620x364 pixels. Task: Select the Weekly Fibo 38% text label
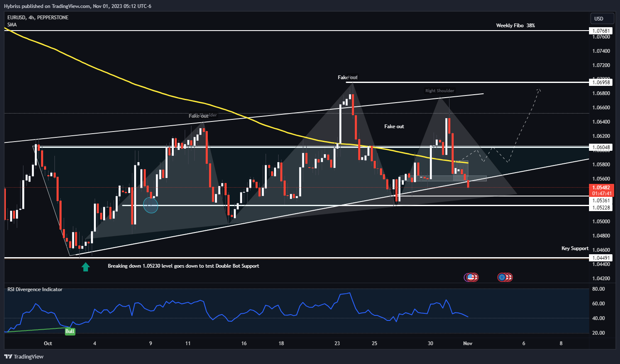coord(515,26)
